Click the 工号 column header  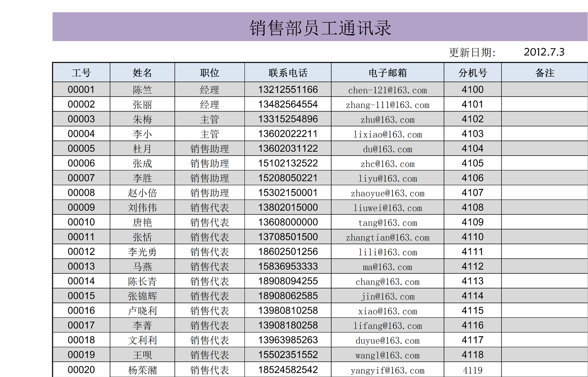coord(81,73)
